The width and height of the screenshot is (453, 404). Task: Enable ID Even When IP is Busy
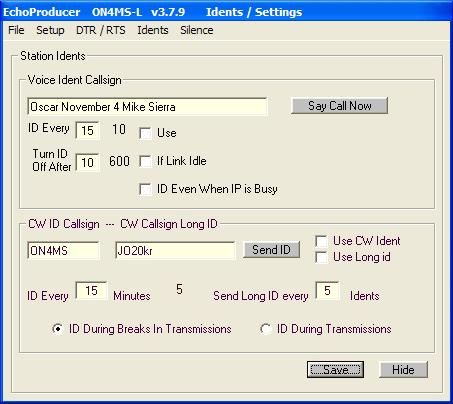click(145, 189)
